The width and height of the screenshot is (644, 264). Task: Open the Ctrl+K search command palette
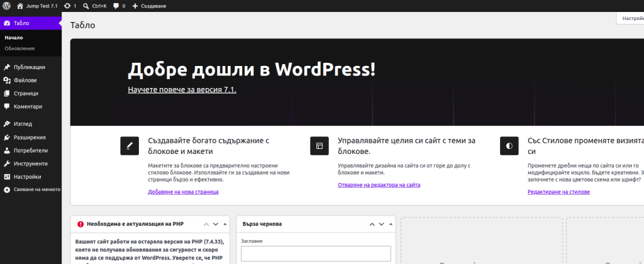[94, 6]
